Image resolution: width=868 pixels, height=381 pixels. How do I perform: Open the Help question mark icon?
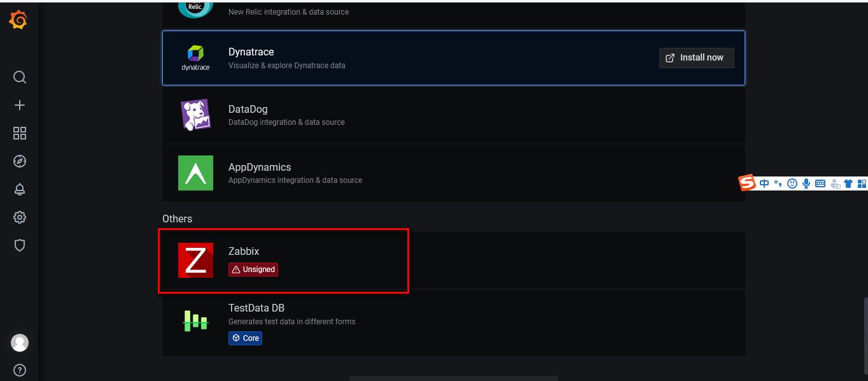coord(20,370)
